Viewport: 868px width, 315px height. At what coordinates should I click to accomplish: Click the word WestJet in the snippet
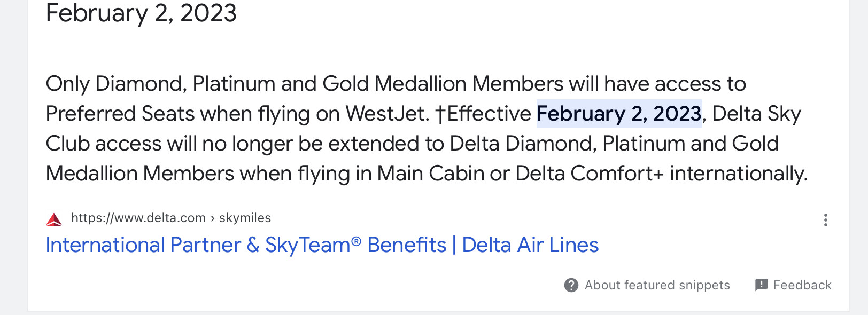[387, 114]
